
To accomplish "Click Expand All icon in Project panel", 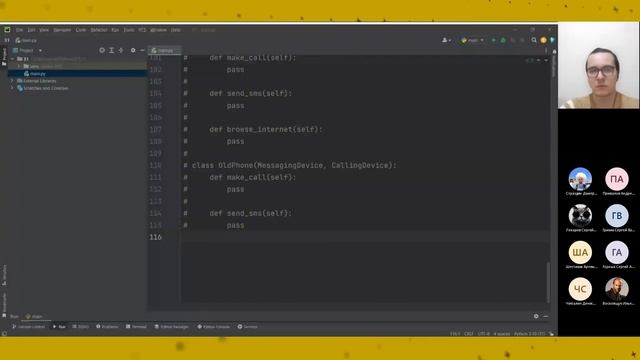I will click(111, 50).
